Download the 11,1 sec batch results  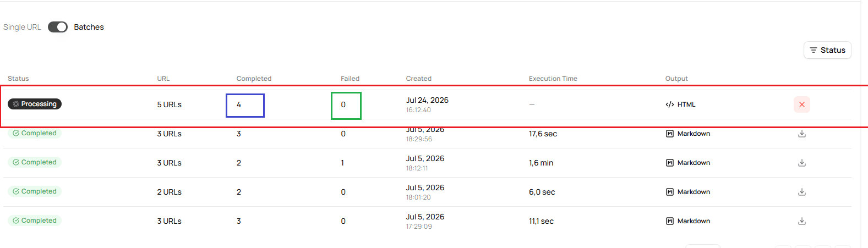pos(802,221)
